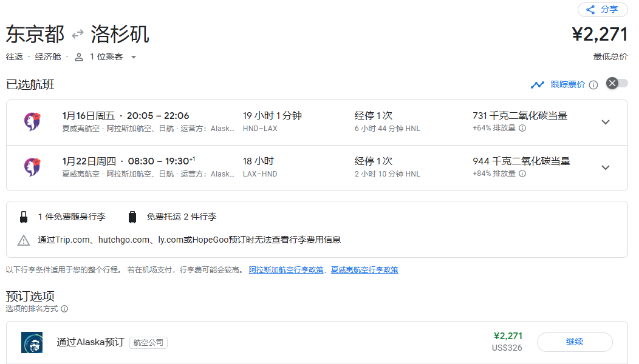Screen dimensions: 639x364
Task: Click the Hawaiian Airlines logo on outbound flight
Action: pyautogui.click(x=32, y=121)
